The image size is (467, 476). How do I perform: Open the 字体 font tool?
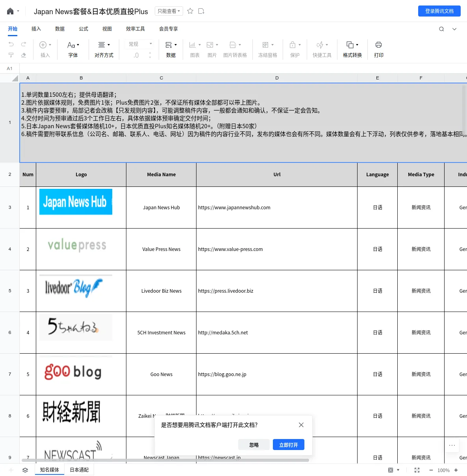pyautogui.click(x=73, y=50)
